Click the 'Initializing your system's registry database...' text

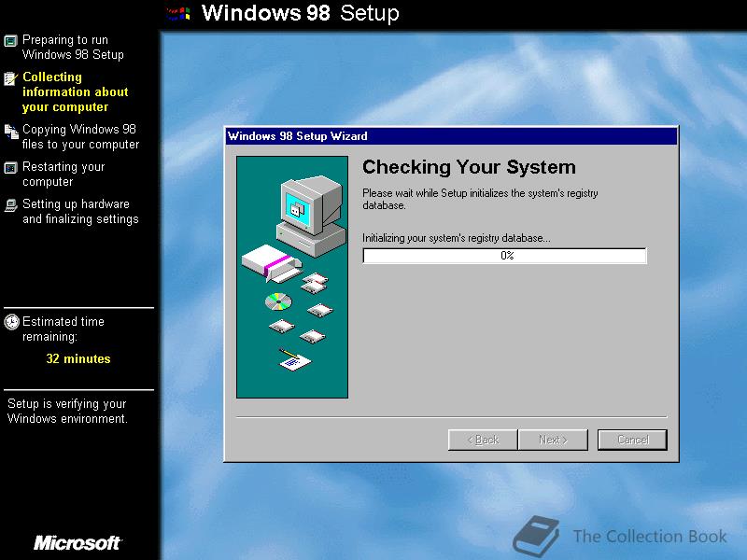coord(457,238)
